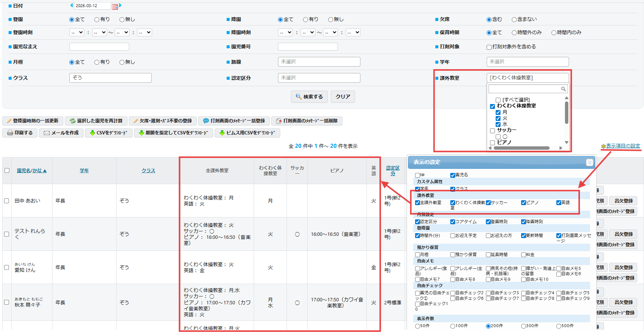644x332 pixels.
Task: Click the 印刷する button
Action: tap(20, 133)
